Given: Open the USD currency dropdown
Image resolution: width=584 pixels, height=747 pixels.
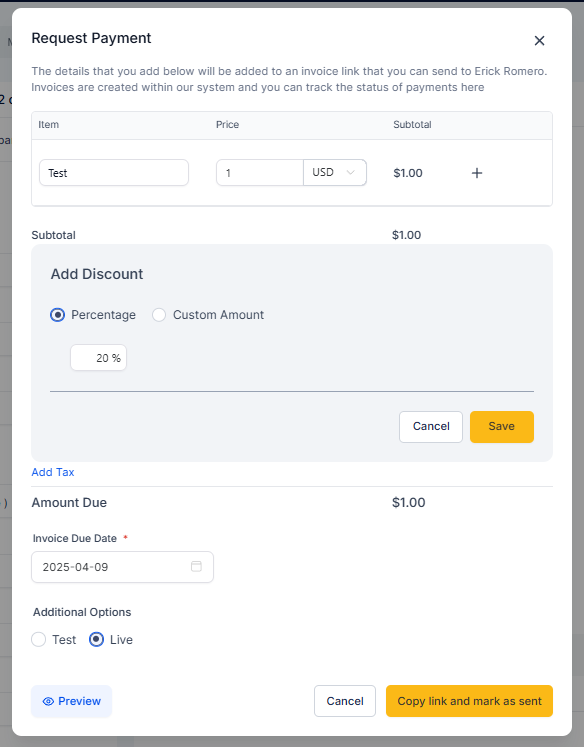Looking at the screenshot, I should pyautogui.click(x=335, y=172).
